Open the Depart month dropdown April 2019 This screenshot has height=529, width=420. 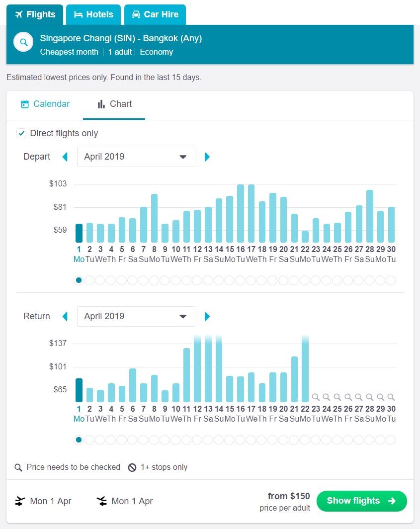[136, 157]
